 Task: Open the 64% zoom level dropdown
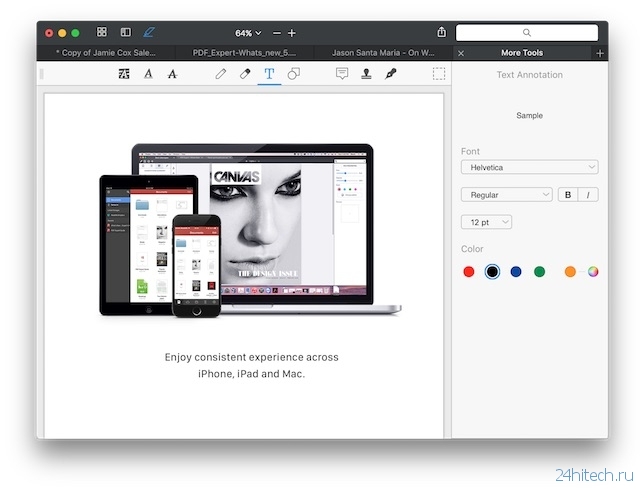click(248, 33)
